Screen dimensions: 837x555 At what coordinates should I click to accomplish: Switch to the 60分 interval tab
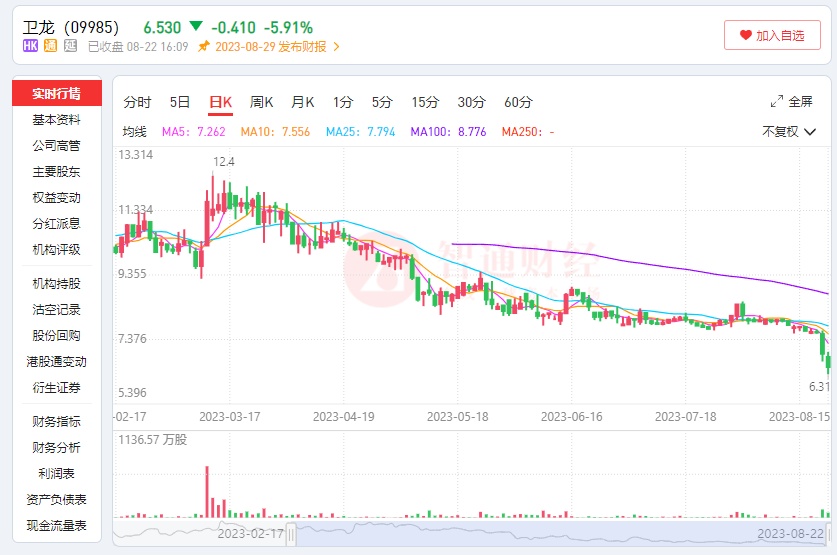coord(518,102)
